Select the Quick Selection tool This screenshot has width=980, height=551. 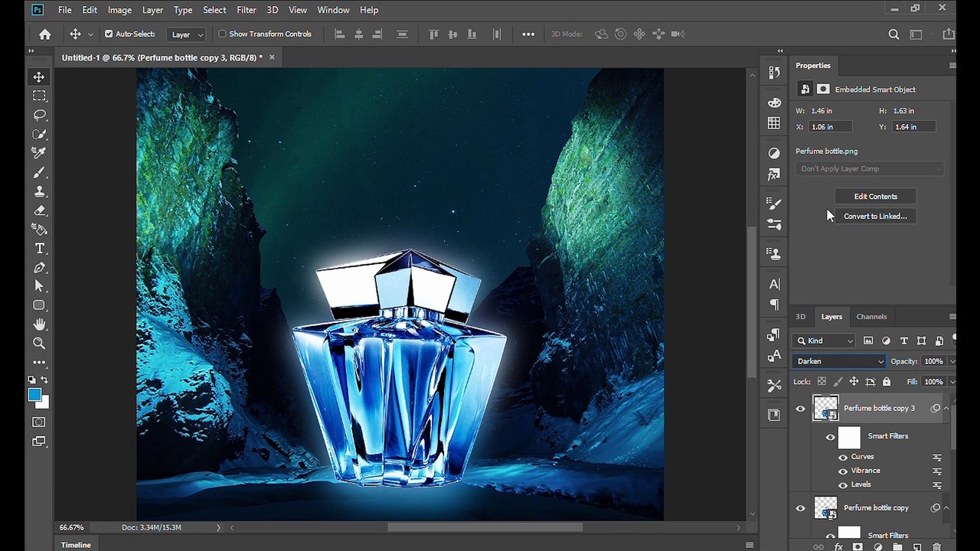(39, 134)
